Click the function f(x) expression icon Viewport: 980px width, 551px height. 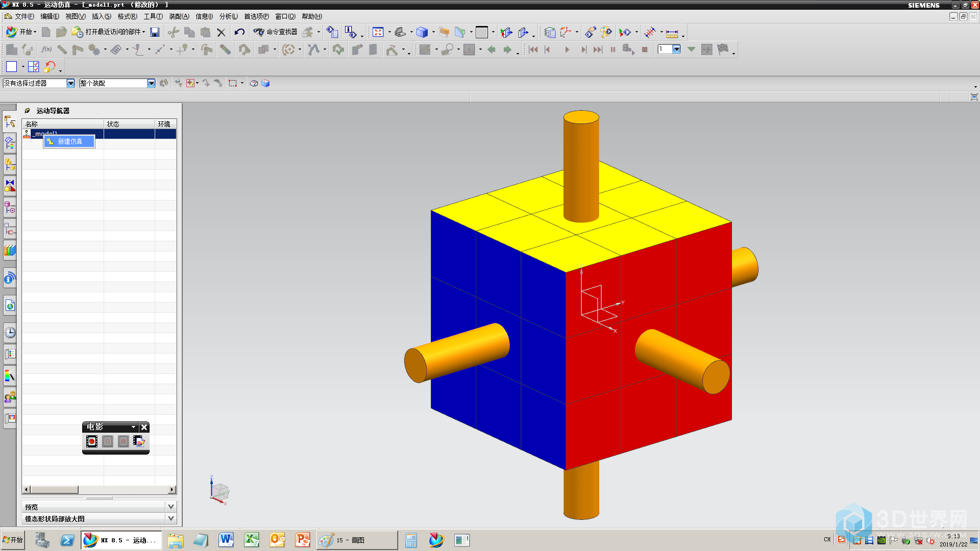(46, 49)
